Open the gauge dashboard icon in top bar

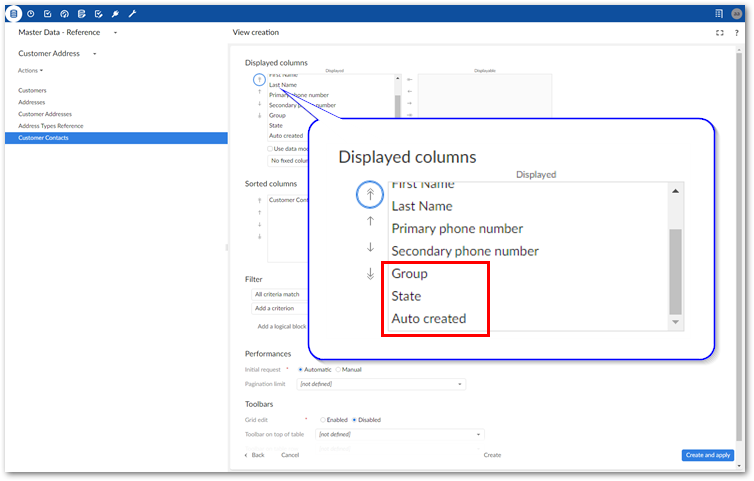pyautogui.click(x=64, y=14)
